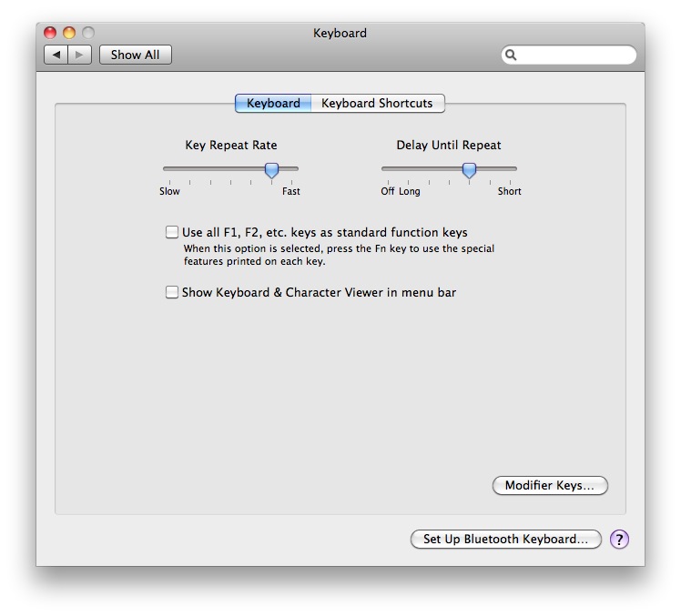This screenshot has height=616, width=681.
Task: Click the Key Repeat Rate slider thumb
Action: pyautogui.click(x=271, y=170)
